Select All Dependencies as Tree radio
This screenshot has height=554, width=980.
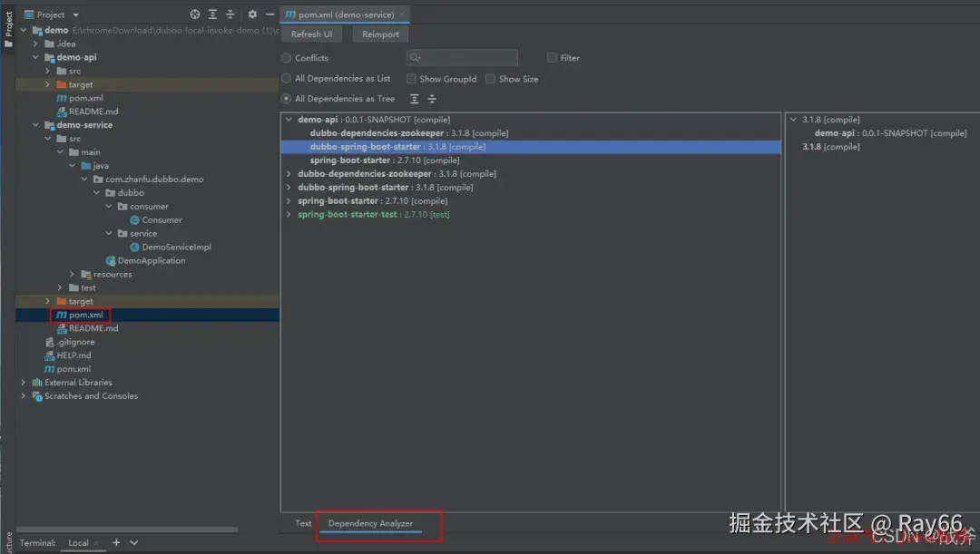tap(286, 99)
